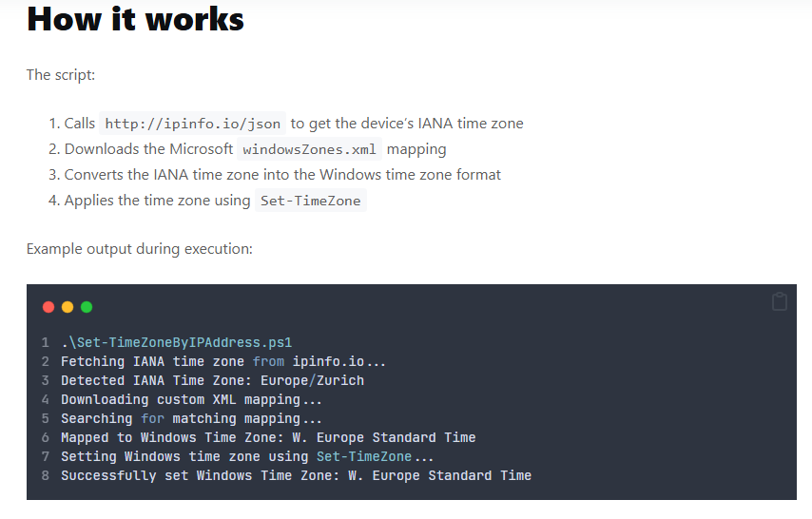Click the Set-TimeZoneByIPAddress.ps1 command on line 1
Viewport: 812px width, 519px height.
pos(176,342)
